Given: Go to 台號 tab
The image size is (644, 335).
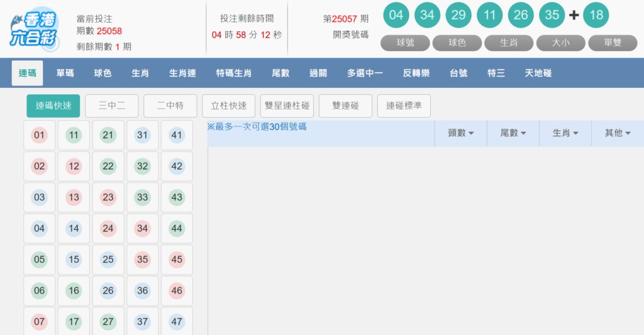Looking at the screenshot, I should (x=458, y=73).
